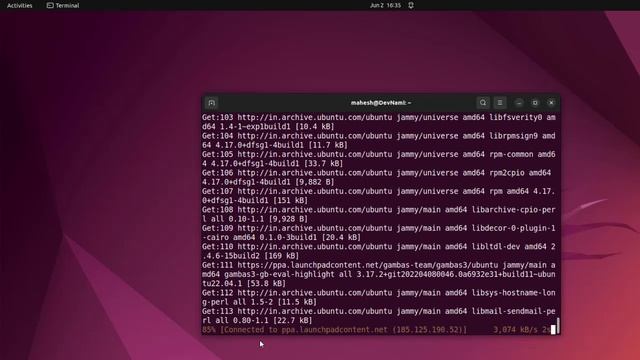Click the 85% Connected to ppa.launchpadcontent.net status
The image size is (640, 360).
(334, 329)
